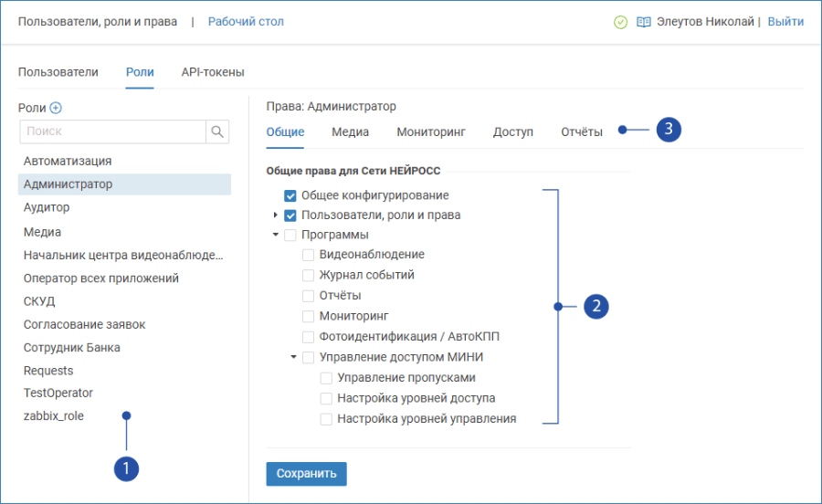This screenshot has height=504, width=822.
Task: Open the Рабочий стол link
Action: point(246,22)
